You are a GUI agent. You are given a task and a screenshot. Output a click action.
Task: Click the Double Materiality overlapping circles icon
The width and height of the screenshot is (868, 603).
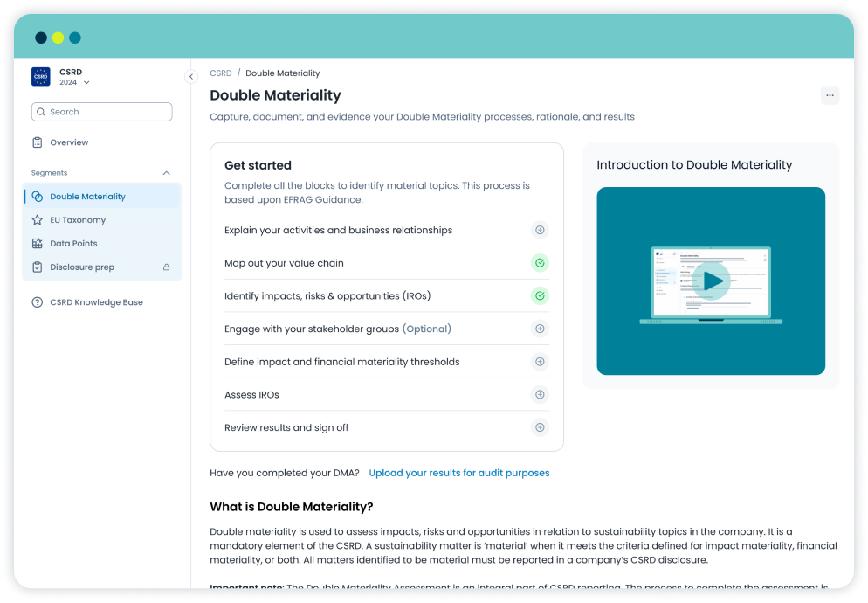(x=37, y=197)
